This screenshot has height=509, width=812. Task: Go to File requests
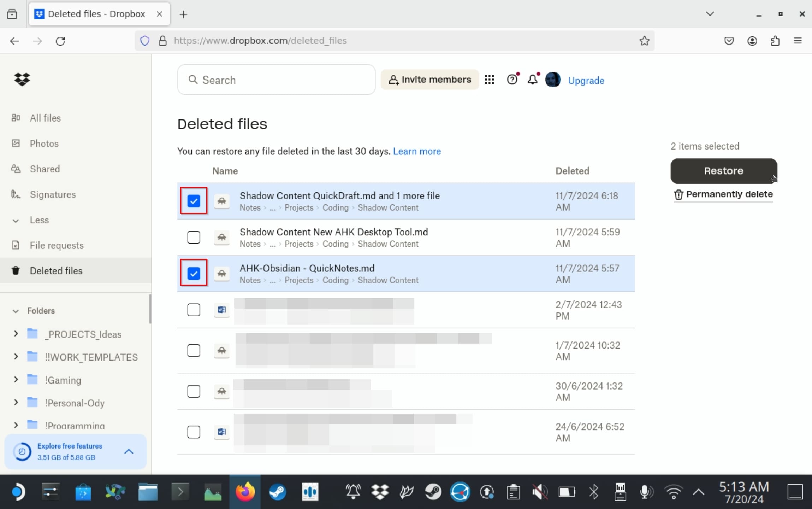tap(57, 245)
